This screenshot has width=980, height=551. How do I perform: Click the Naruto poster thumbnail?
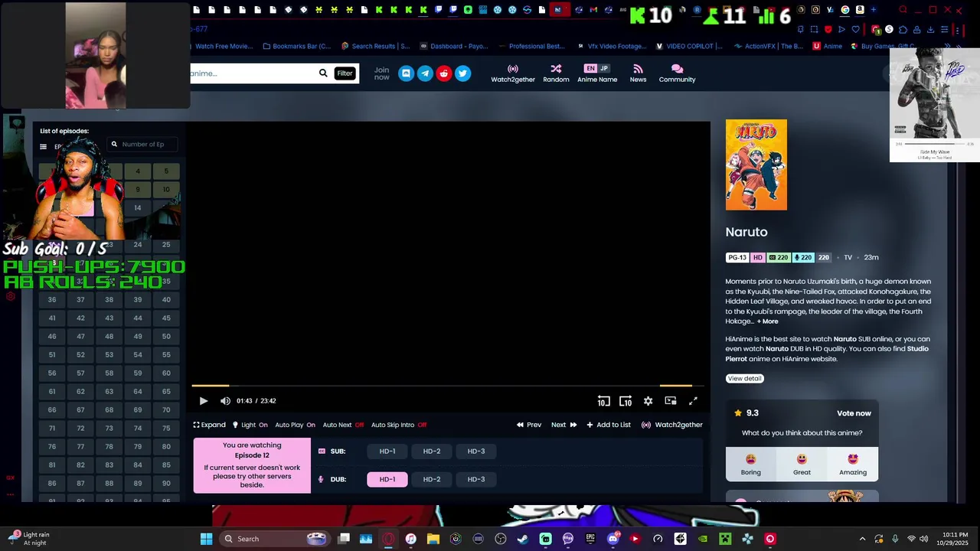click(756, 165)
